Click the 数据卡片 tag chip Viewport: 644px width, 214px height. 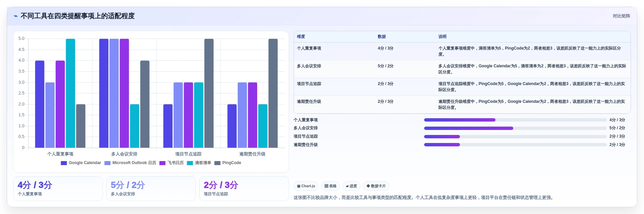point(376,186)
